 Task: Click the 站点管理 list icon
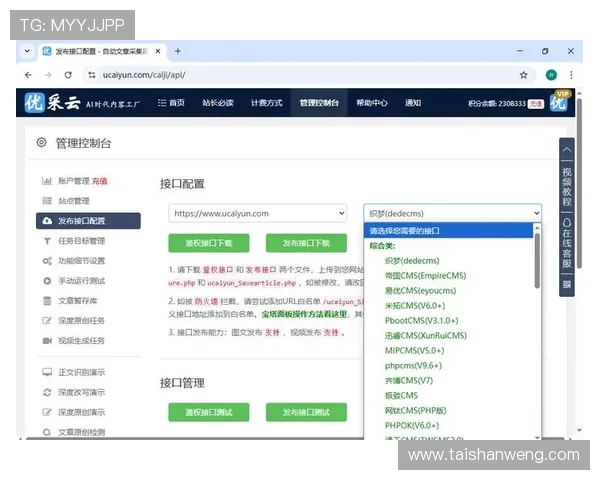47,201
